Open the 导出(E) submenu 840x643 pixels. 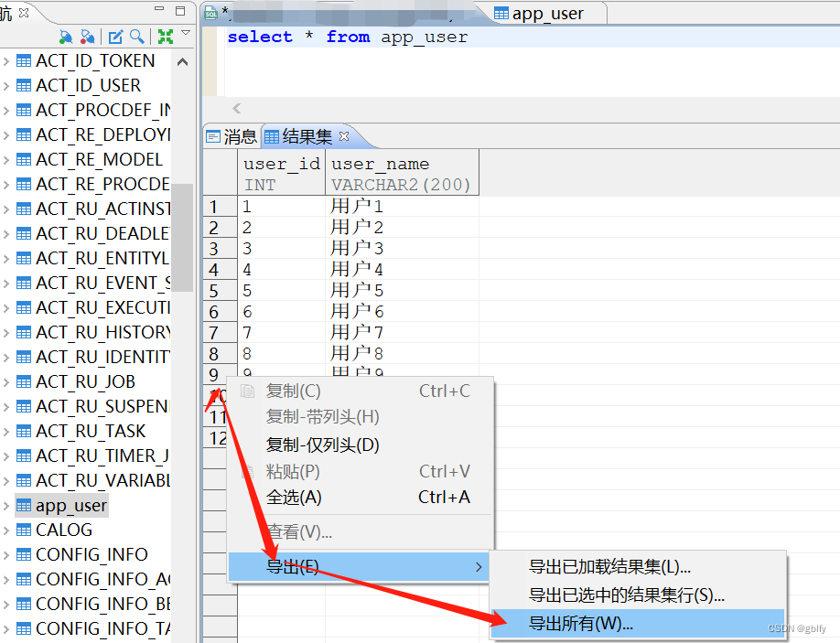pyautogui.click(x=360, y=566)
